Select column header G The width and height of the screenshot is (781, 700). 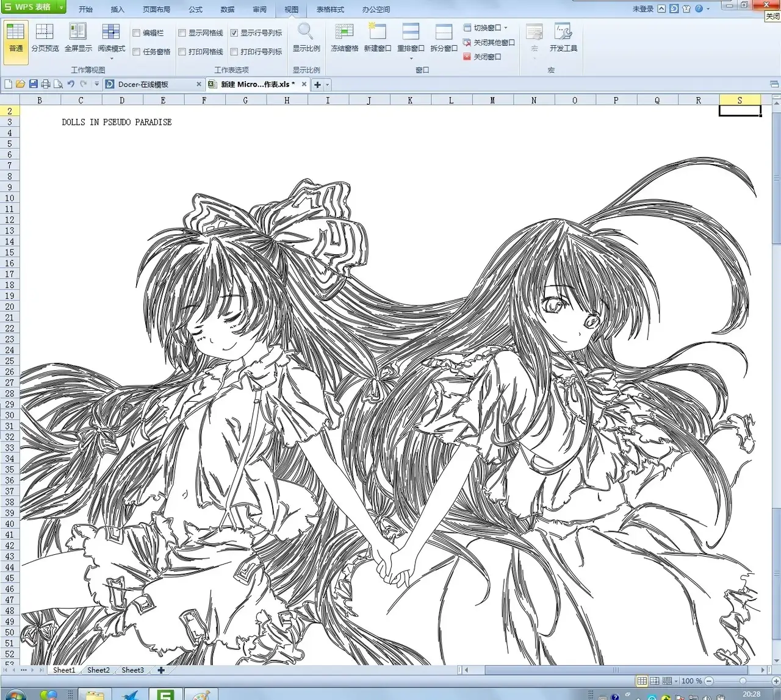(x=245, y=100)
